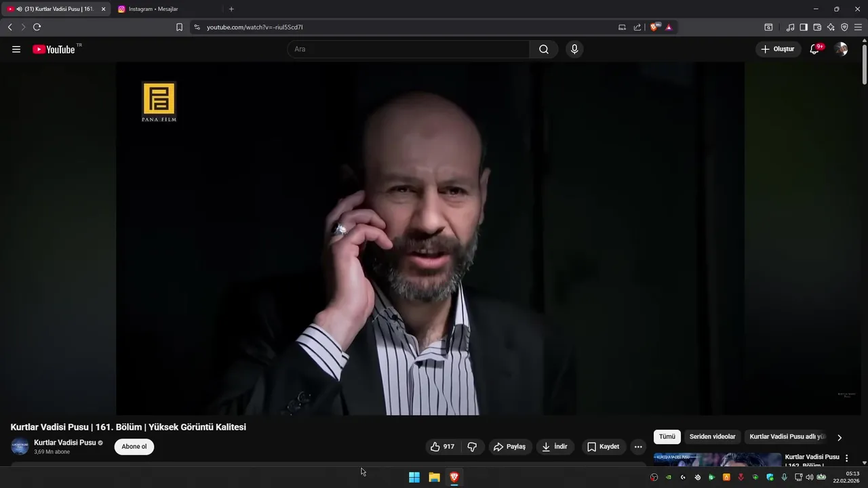Toggle the browser sidebar panel
Viewport: 868px width, 488px height.
pyautogui.click(x=804, y=27)
